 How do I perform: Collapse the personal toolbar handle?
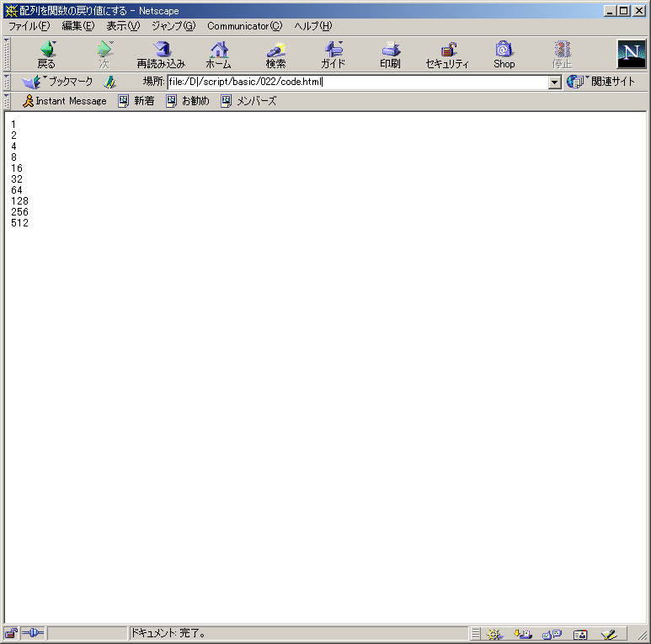coord(7,101)
